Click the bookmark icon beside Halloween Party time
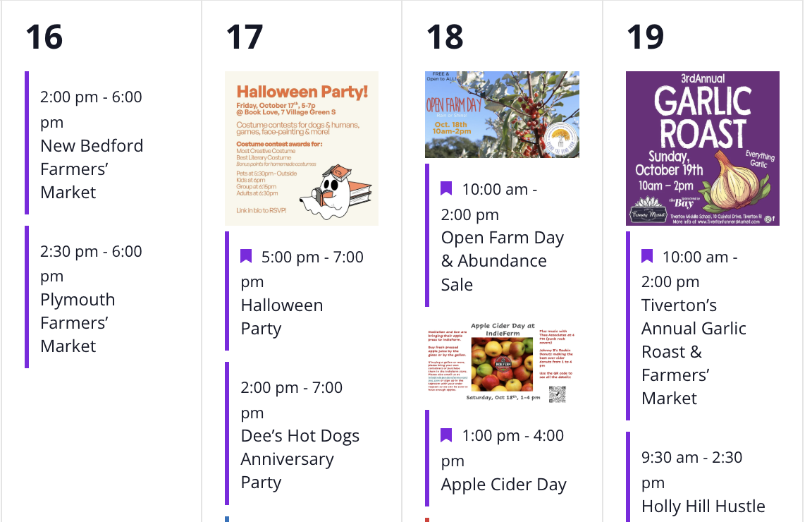812x522 pixels. pyautogui.click(x=246, y=256)
